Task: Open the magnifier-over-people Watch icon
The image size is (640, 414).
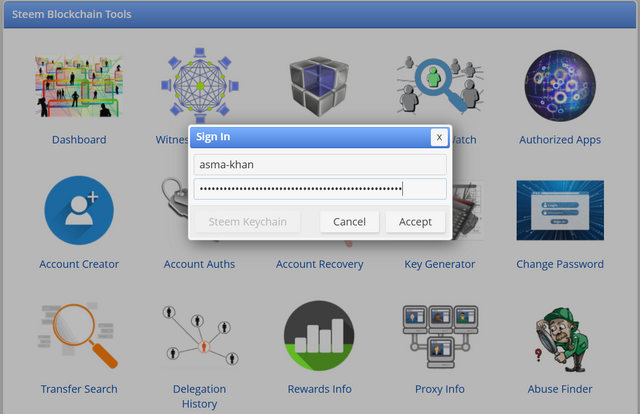Action: pos(440,85)
